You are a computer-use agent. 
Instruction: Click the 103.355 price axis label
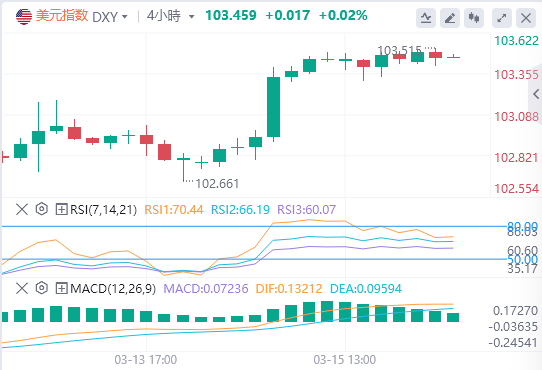[x=516, y=75]
